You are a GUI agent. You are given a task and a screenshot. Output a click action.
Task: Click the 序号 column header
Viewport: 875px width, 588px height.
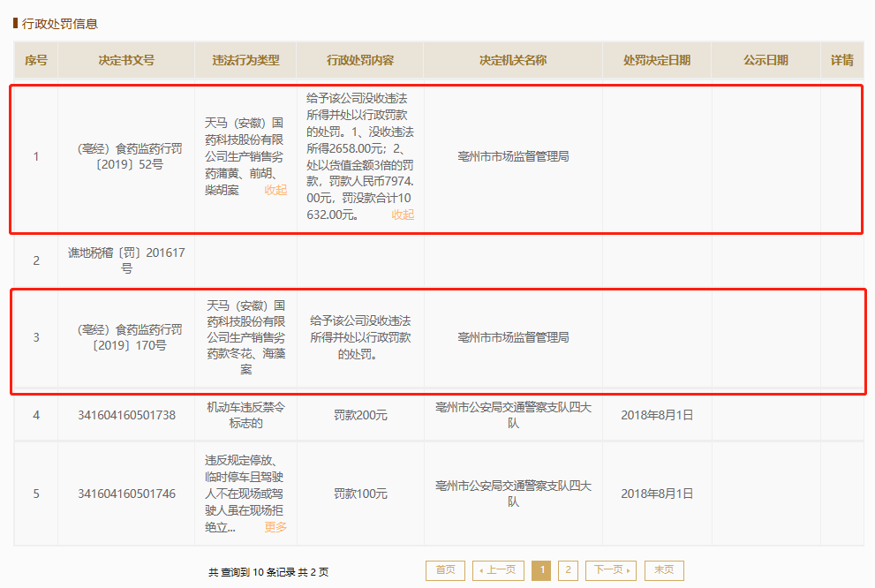(36, 60)
